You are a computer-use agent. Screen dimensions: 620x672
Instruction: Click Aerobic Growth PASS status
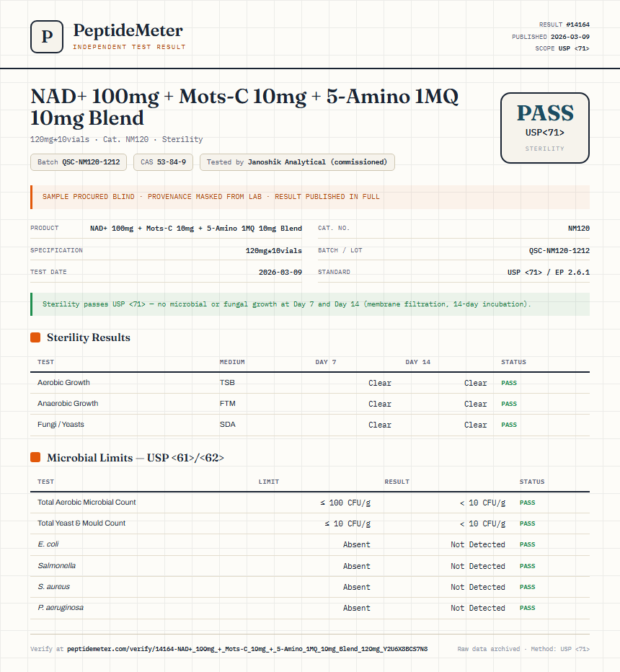[x=509, y=383]
